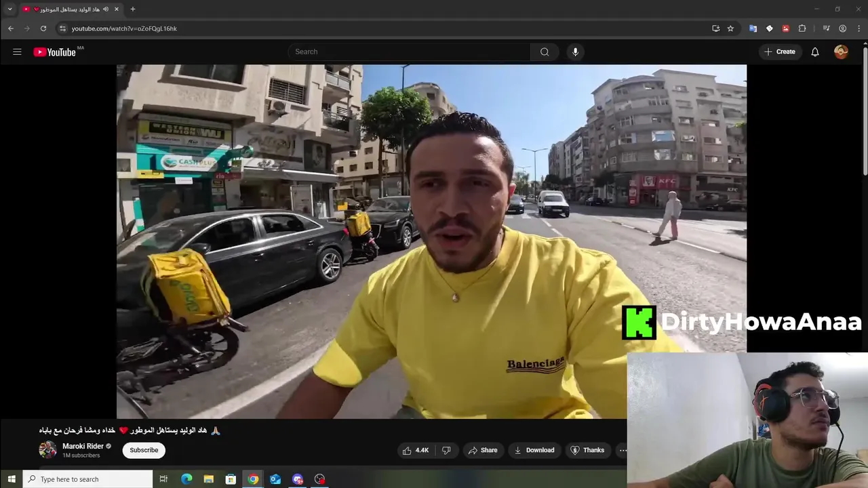
Task: Open the Maroki Rider channel avatar
Action: (47, 450)
